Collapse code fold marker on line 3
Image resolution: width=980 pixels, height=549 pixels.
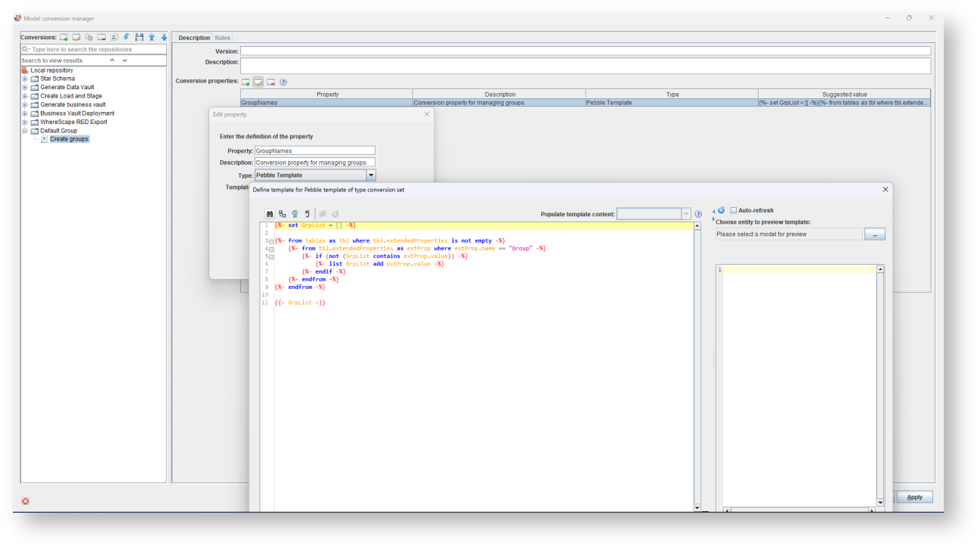(x=271, y=240)
